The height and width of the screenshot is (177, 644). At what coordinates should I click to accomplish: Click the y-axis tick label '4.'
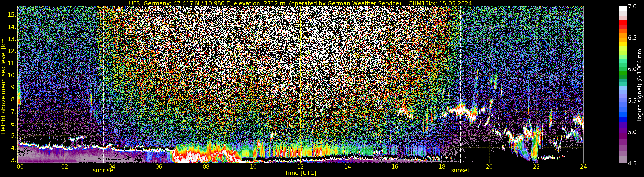[x=14, y=148]
